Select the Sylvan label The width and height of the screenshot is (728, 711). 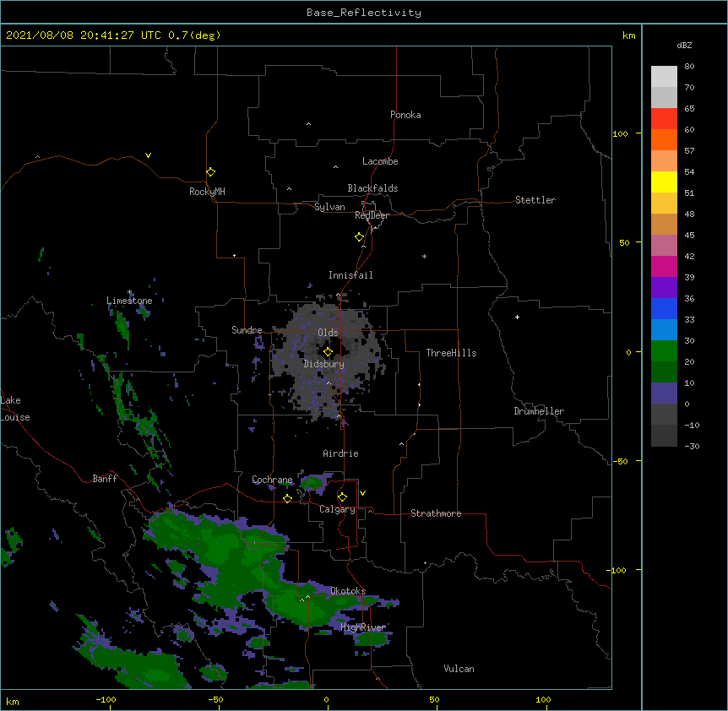[x=329, y=207]
